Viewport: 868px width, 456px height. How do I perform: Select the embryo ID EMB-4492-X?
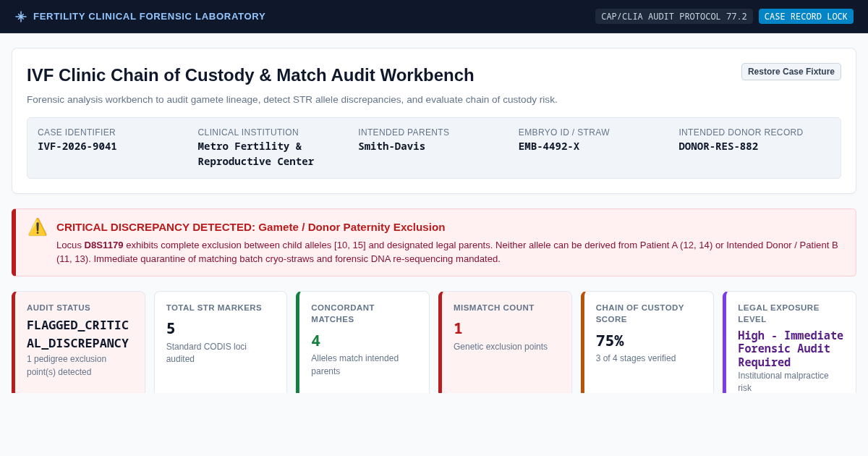point(549,146)
